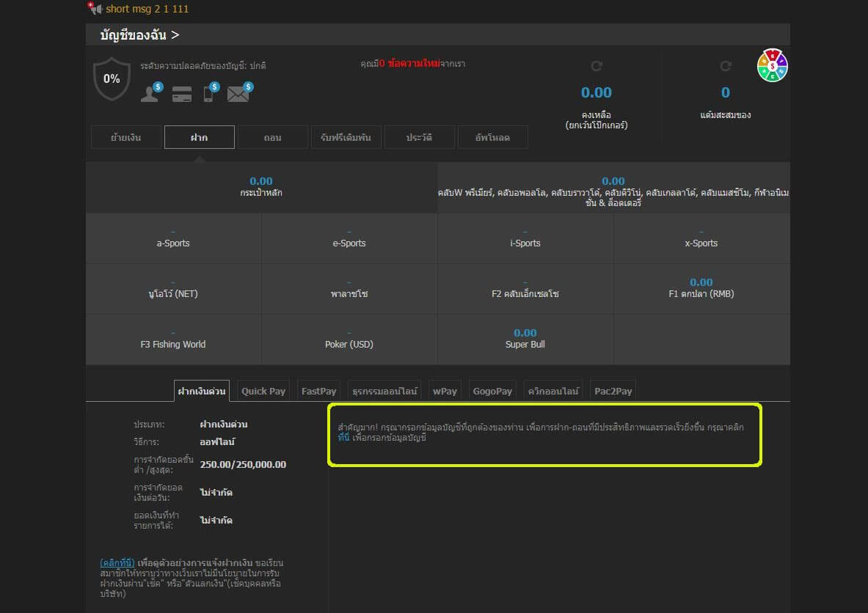Open the email envelope verification icon
Viewport: 868px width, 613px height.
(240, 92)
